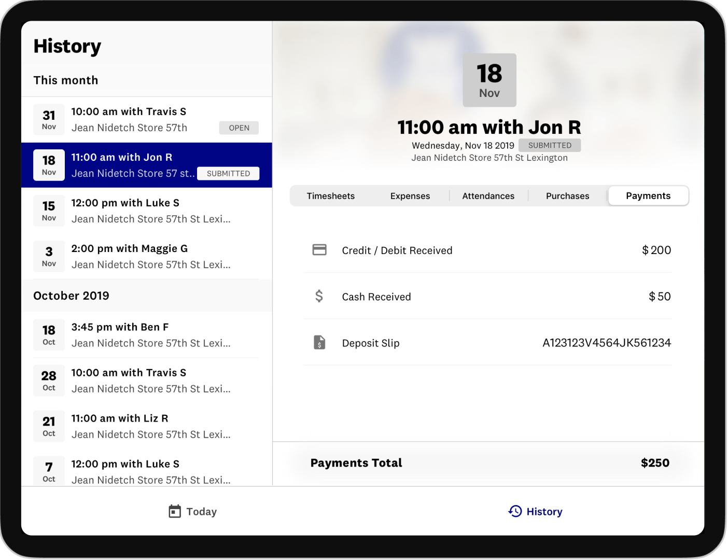Select 2:00 pm with Maggie G entry
This screenshot has width=728, height=560.
tap(150, 256)
